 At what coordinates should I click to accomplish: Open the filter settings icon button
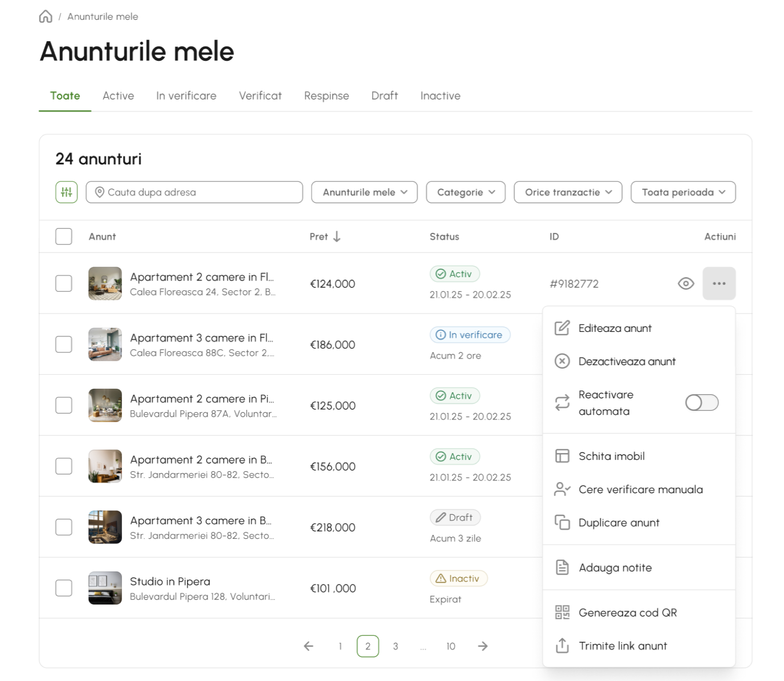(67, 192)
